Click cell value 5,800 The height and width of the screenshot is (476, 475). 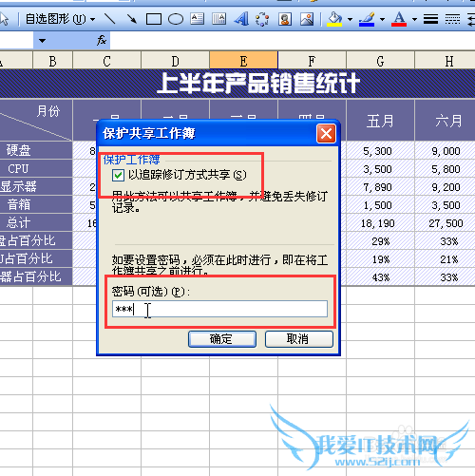click(x=446, y=169)
